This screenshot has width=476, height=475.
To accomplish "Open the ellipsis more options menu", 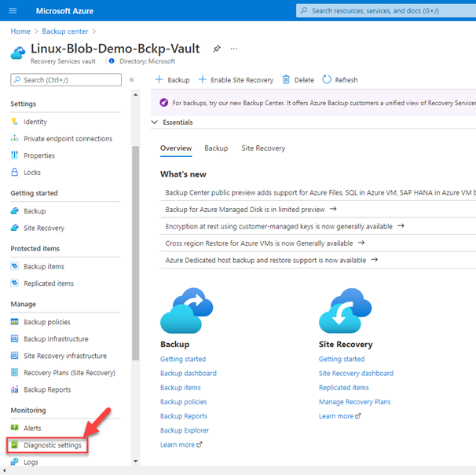I will [x=233, y=49].
